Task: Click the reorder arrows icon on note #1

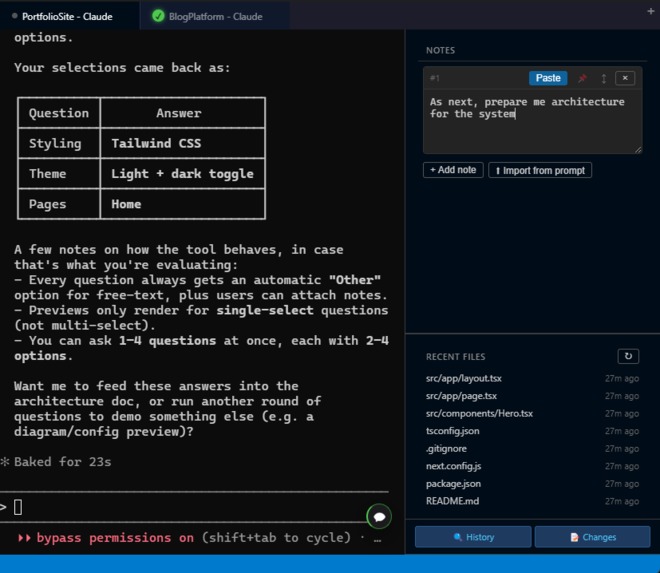Action: [604, 78]
